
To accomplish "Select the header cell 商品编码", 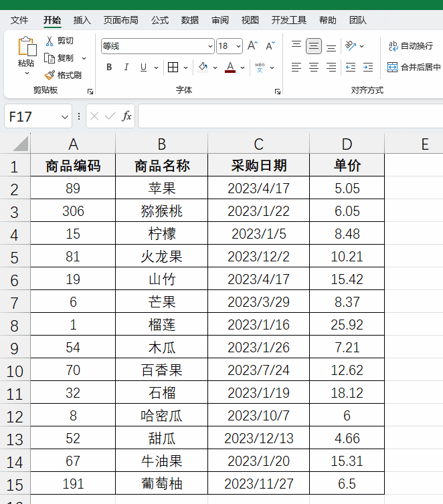I will coord(73,165).
